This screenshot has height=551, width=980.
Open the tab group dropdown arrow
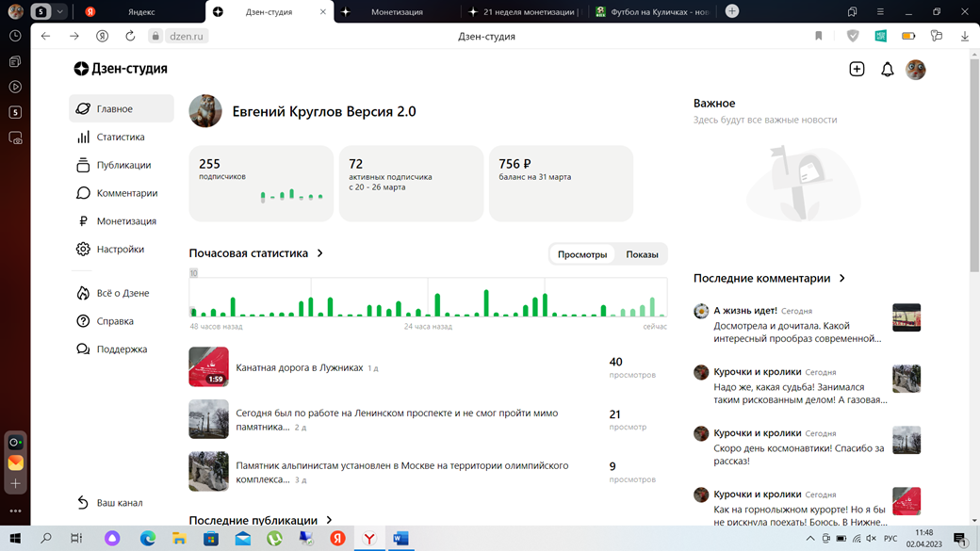[x=59, y=12]
